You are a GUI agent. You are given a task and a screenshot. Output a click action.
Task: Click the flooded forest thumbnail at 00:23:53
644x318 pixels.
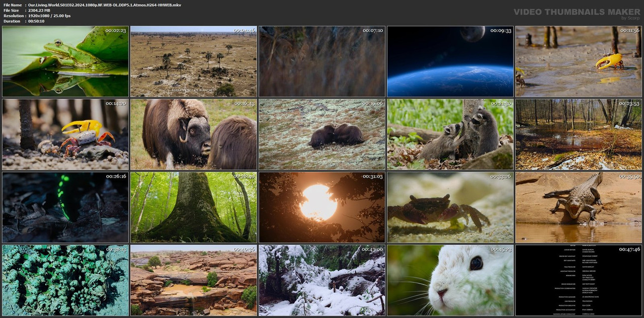[x=579, y=134]
